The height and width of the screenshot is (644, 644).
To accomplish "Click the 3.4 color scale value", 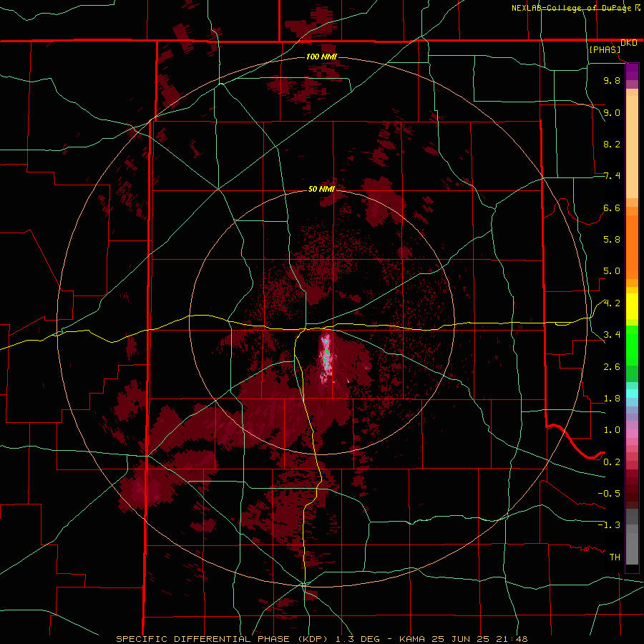I will point(612,335).
